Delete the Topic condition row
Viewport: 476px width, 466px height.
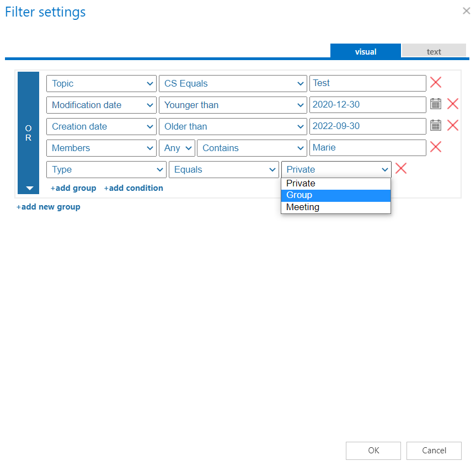pos(436,83)
